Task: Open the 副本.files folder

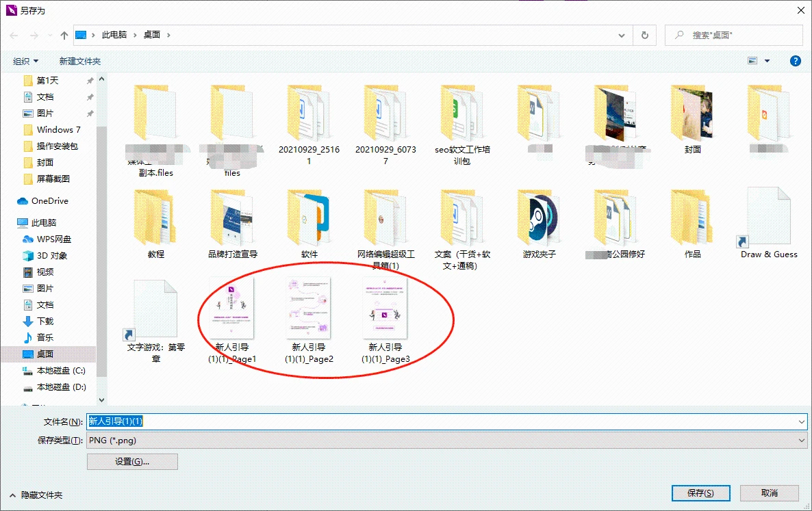Action: point(156,131)
